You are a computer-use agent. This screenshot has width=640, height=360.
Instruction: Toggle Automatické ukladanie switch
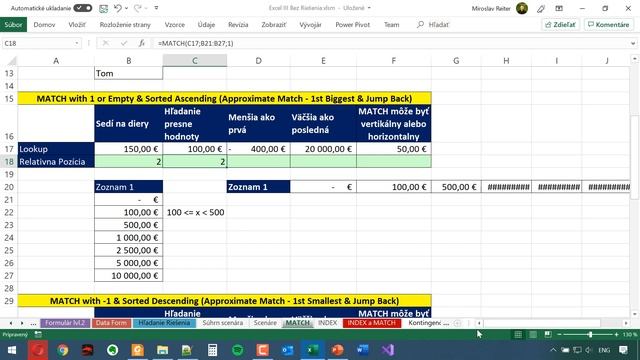[x=83, y=8]
